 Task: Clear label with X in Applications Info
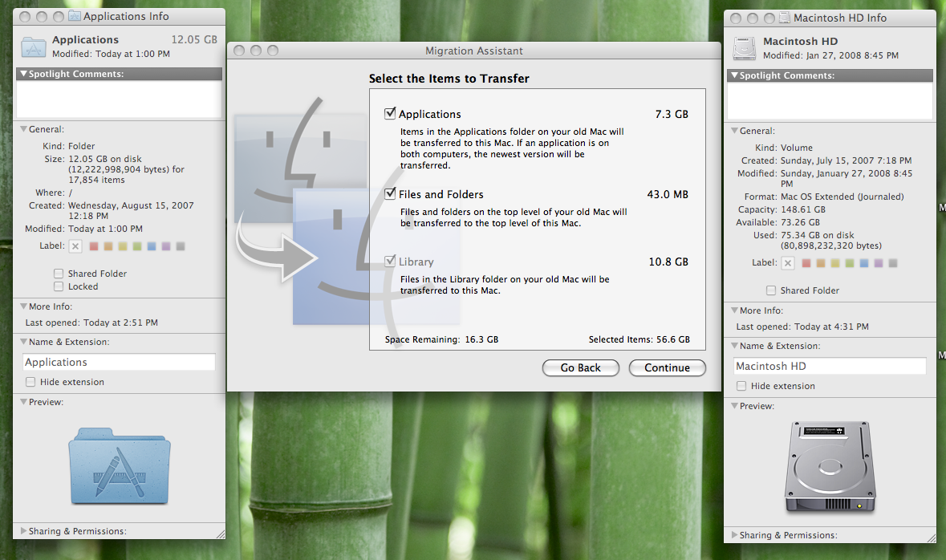pos(75,246)
